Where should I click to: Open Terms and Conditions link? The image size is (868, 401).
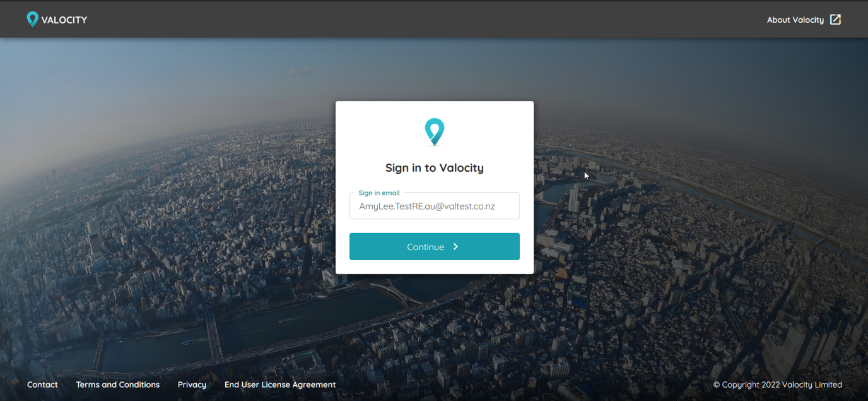(x=118, y=385)
